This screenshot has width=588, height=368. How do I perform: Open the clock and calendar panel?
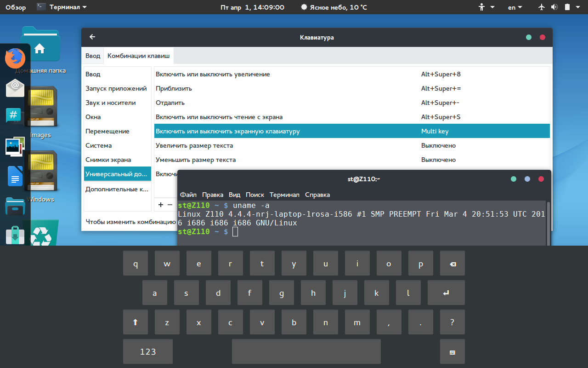pyautogui.click(x=252, y=7)
